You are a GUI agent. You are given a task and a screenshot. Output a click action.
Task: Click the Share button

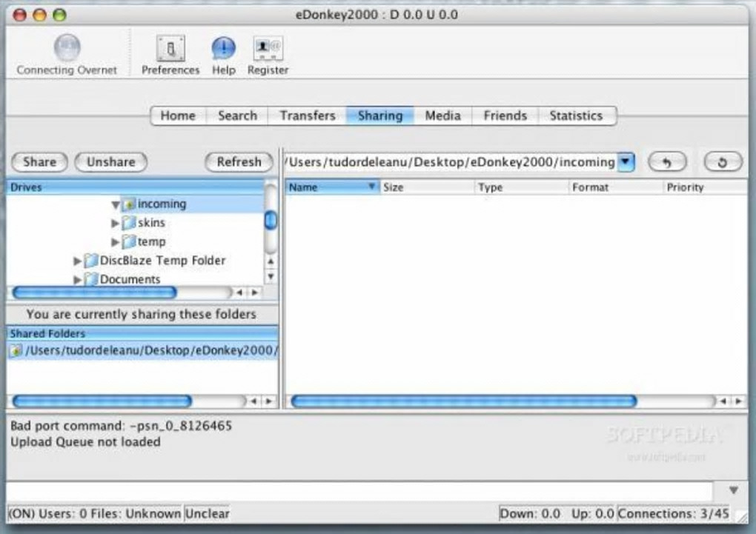pos(39,162)
